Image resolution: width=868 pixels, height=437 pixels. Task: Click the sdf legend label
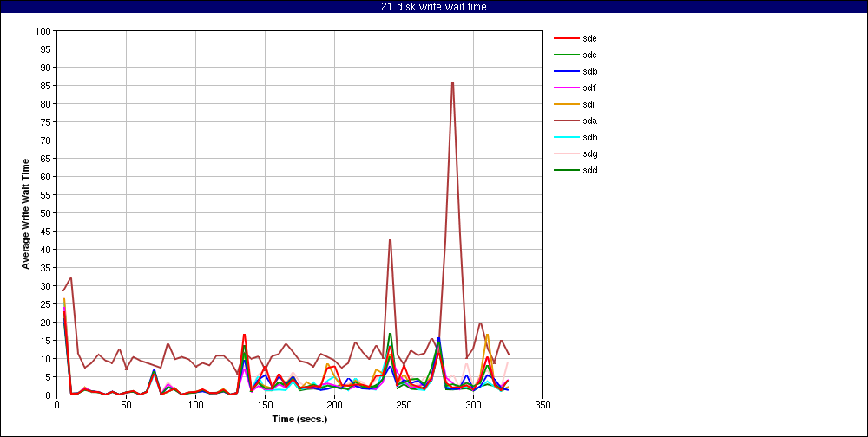(x=589, y=88)
